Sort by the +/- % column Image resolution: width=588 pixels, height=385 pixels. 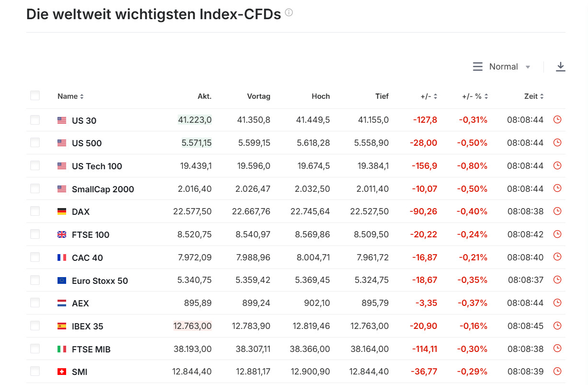click(475, 96)
